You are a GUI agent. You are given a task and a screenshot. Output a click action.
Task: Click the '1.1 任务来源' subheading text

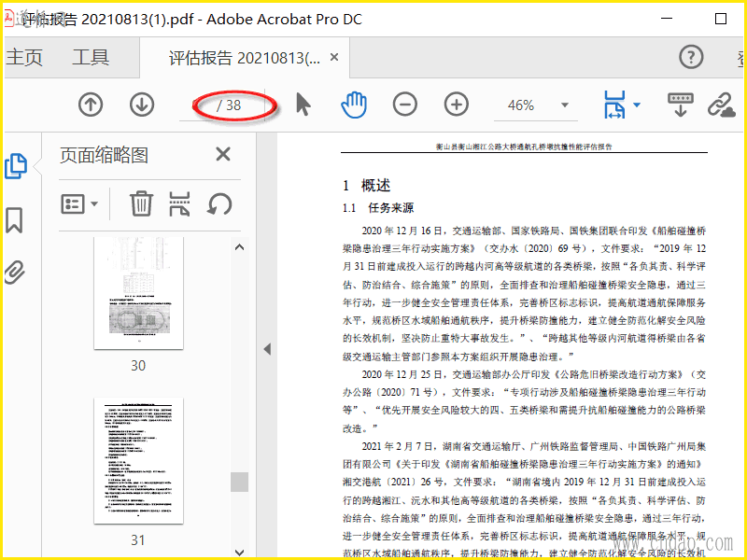pos(378,208)
